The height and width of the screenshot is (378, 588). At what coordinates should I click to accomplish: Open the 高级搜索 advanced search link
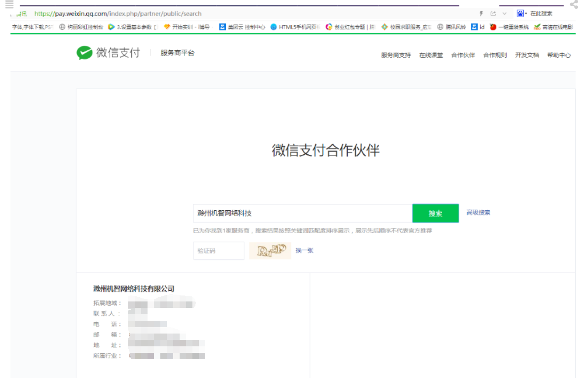(478, 213)
